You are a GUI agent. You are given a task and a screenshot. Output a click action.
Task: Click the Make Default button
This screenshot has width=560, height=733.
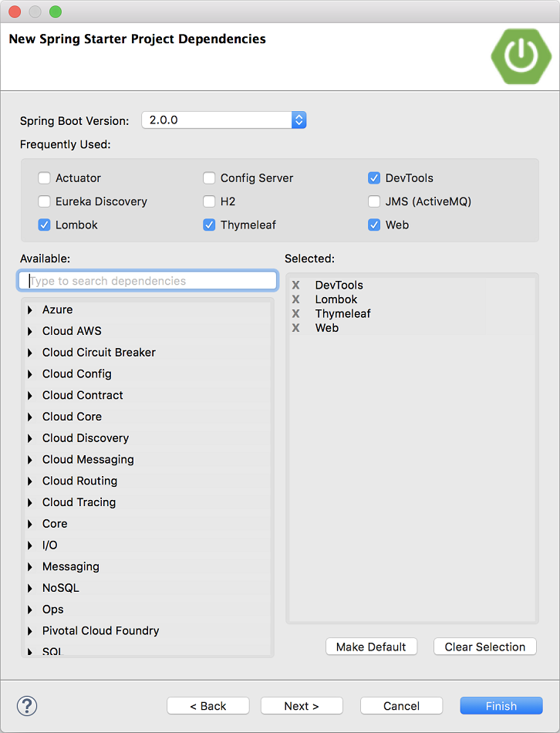pyautogui.click(x=371, y=647)
